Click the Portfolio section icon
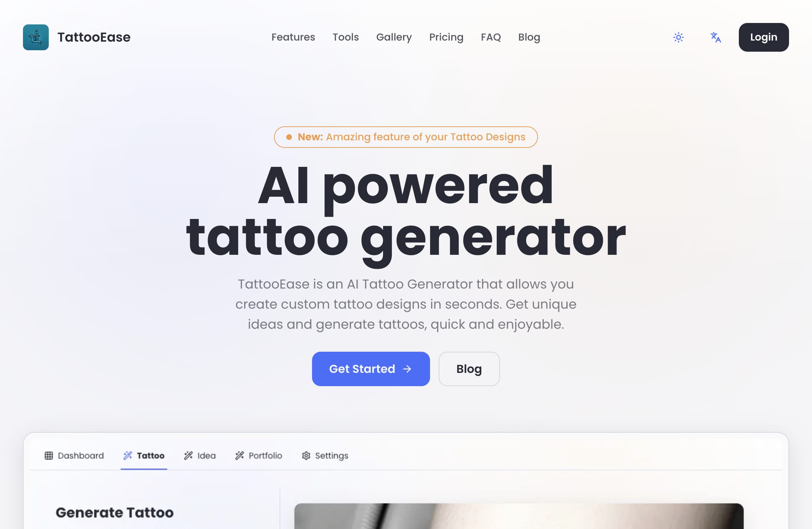 pos(240,455)
